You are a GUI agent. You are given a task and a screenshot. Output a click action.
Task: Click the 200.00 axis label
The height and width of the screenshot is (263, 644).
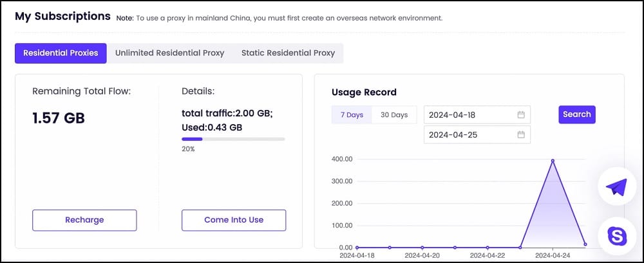[x=341, y=203]
